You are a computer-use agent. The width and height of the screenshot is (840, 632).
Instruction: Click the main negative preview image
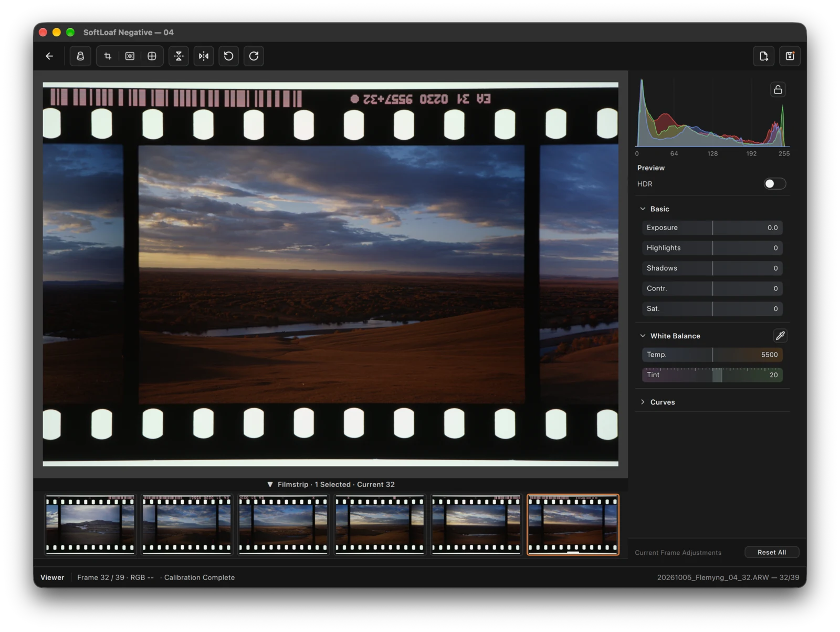click(x=331, y=274)
